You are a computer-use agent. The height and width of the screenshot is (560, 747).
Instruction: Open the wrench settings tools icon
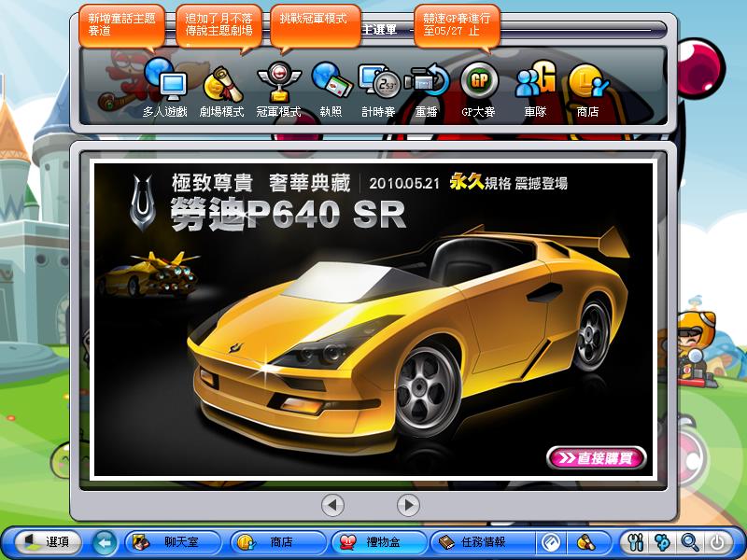(x=636, y=542)
